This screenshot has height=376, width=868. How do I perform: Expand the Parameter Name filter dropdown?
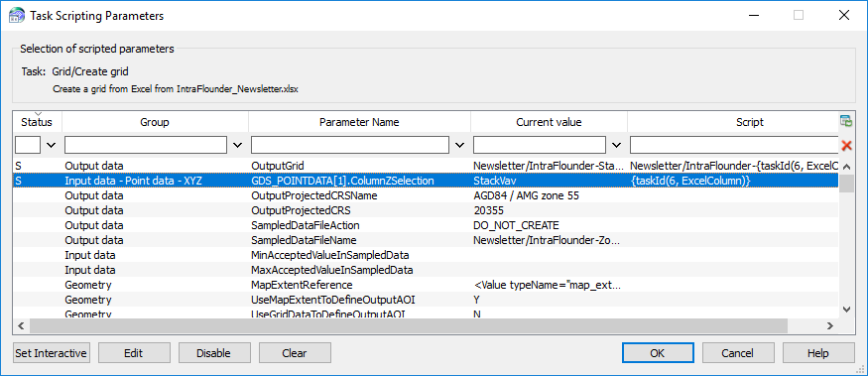(459, 145)
